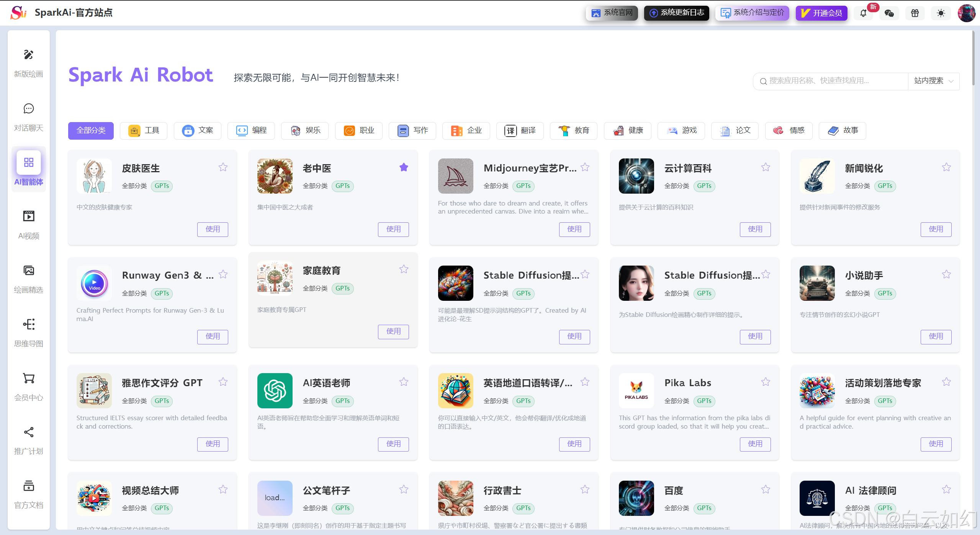Open the 新版绘画 sidebar icon

pyautogui.click(x=29, y=55)
